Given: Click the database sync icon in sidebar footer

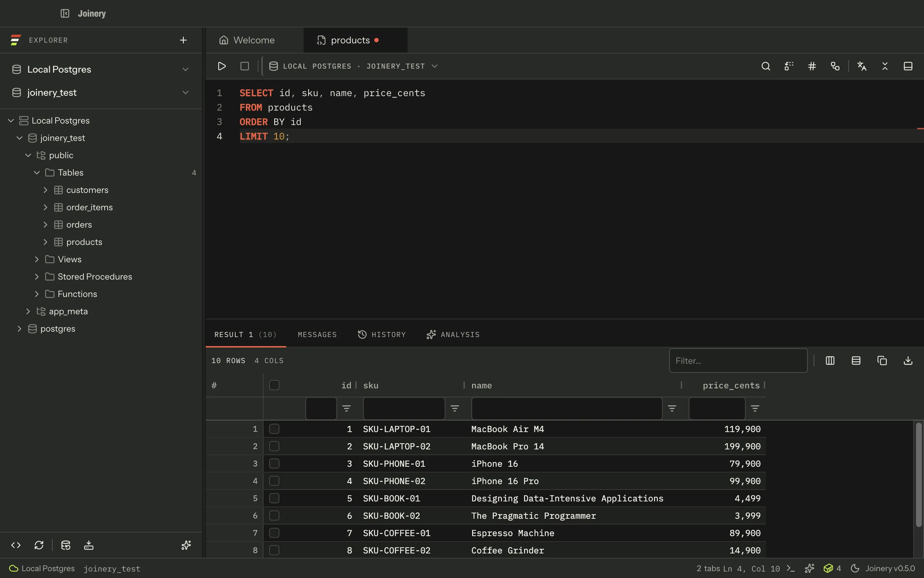Looking at the screenshot, I should tap(66, 545).
